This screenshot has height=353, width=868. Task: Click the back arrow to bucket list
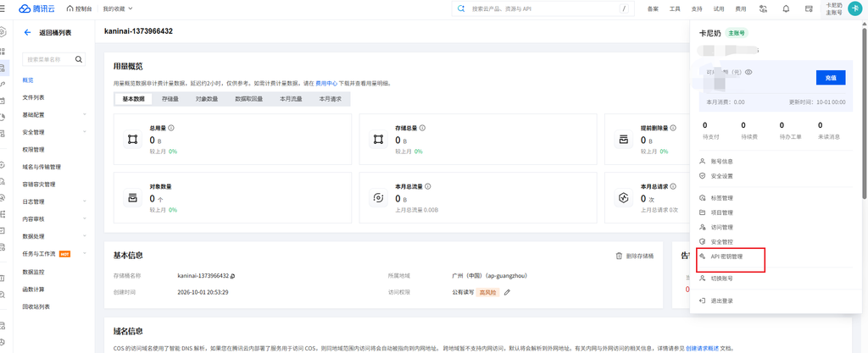[x=27, y=33]
